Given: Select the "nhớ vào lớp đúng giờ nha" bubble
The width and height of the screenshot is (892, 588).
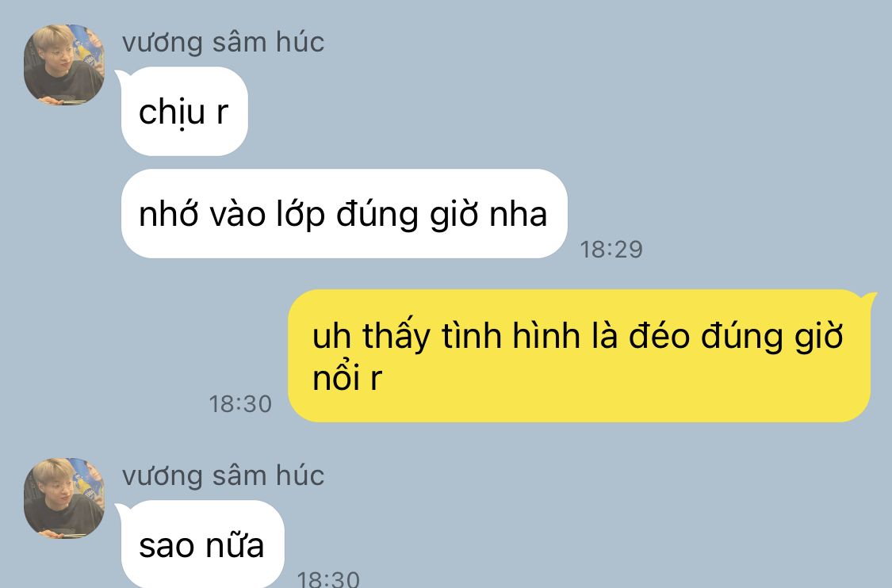Looking at the screenshot, I should [x=344, y=214].
